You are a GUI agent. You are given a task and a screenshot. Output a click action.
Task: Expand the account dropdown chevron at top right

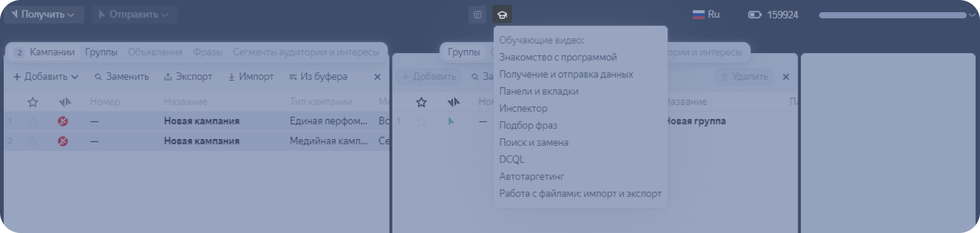pyautogui.click(x=971, y=15)
